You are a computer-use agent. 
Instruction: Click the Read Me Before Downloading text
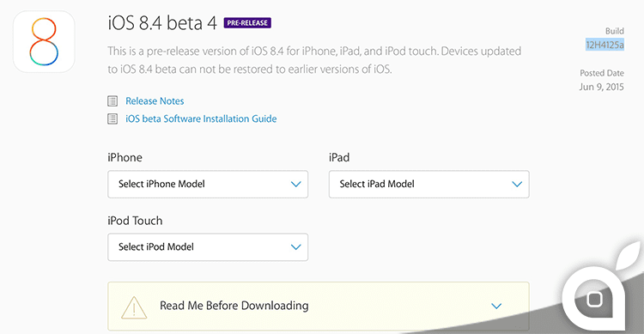click(x=234, y=306)
